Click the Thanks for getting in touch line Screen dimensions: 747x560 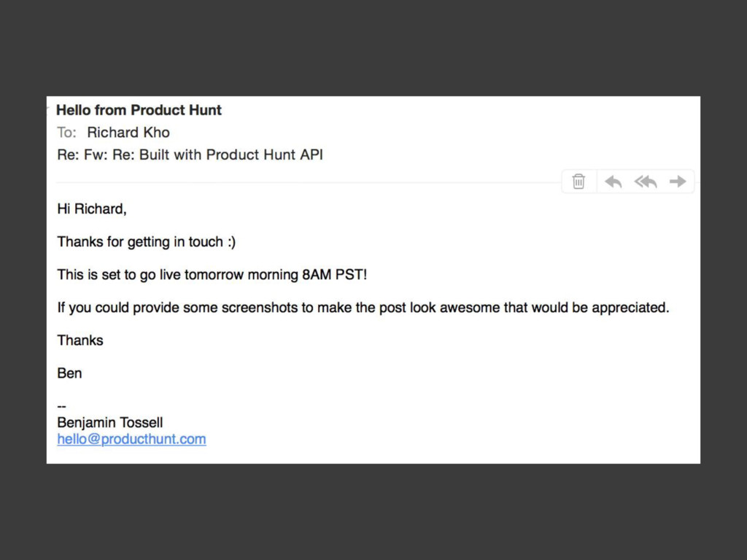coord(146,242)
